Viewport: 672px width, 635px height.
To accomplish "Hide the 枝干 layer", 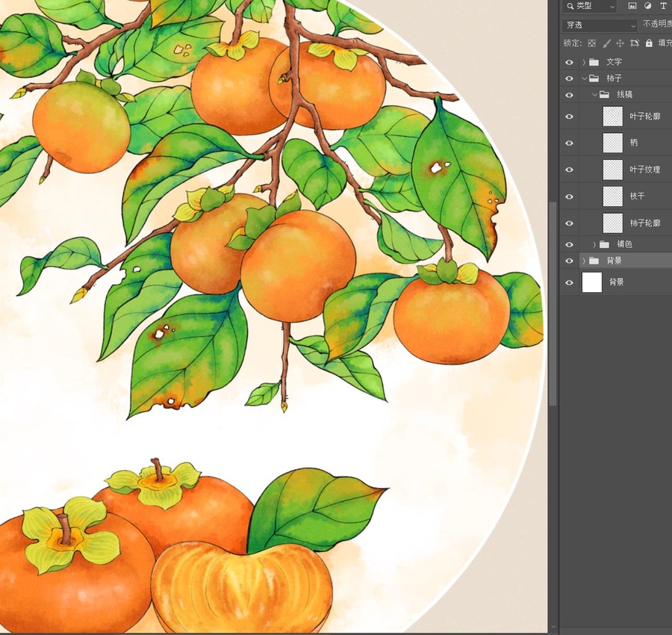I will (x=569, y=196).
